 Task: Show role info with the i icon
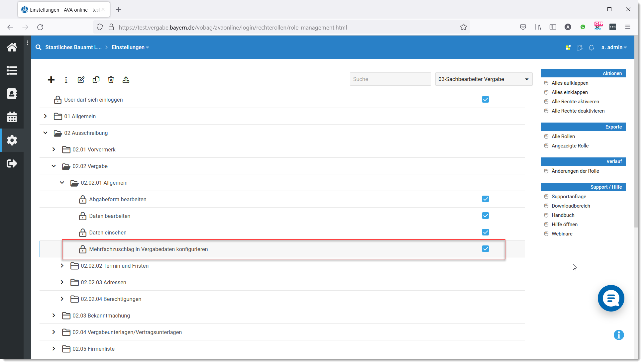[66, 80]
